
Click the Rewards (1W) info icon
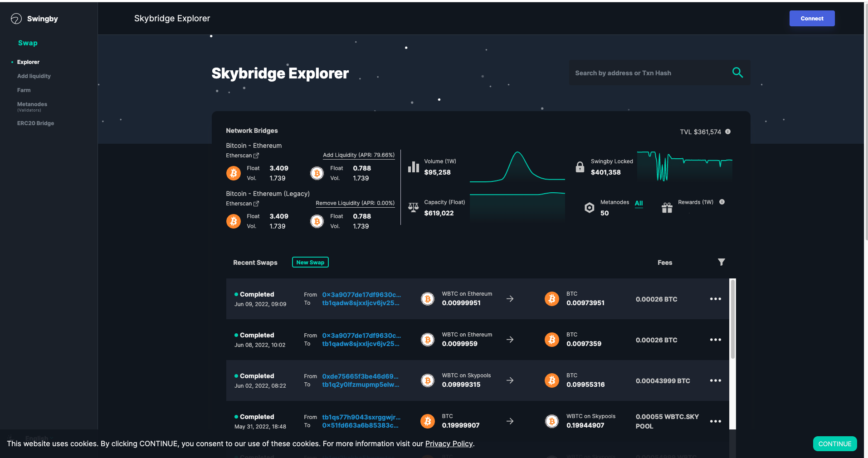[x=722, y=202]
